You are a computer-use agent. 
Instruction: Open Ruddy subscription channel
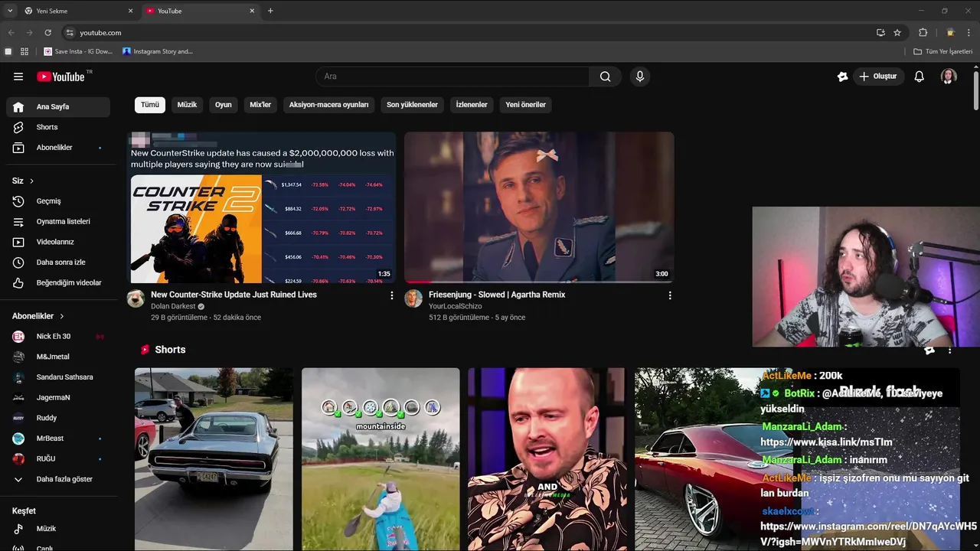(x=58, y=418)
